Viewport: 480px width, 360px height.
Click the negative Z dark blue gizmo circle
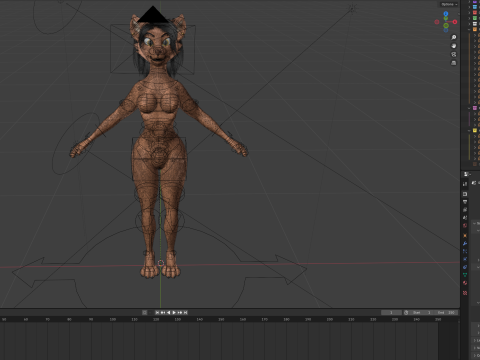[446, 30]
